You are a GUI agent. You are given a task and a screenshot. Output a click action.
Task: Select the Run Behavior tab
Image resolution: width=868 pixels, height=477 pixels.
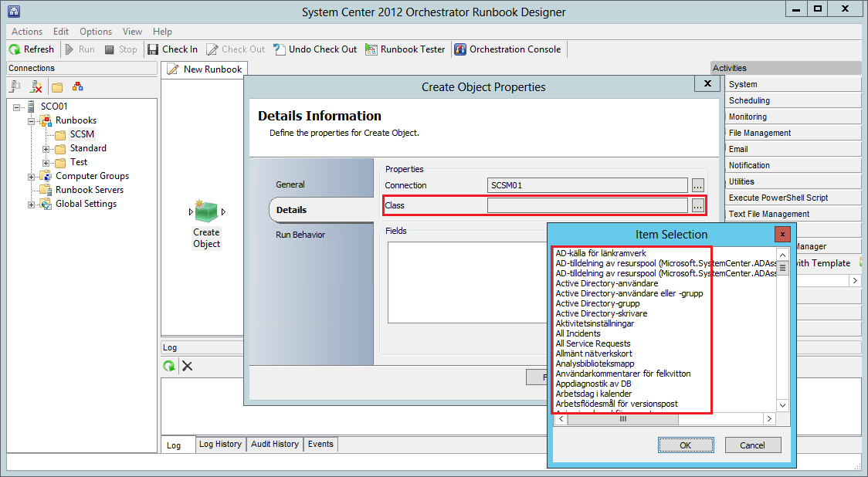tap(300, 235)
